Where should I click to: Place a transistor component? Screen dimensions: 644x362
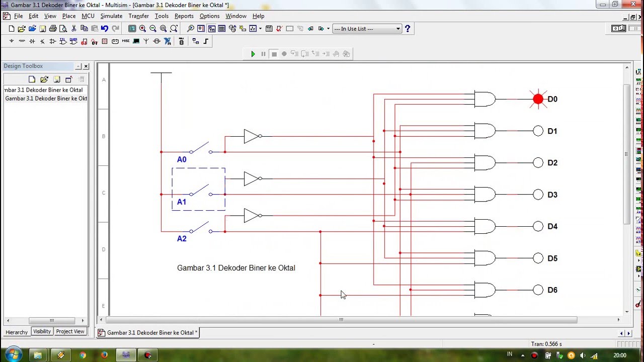42,41
